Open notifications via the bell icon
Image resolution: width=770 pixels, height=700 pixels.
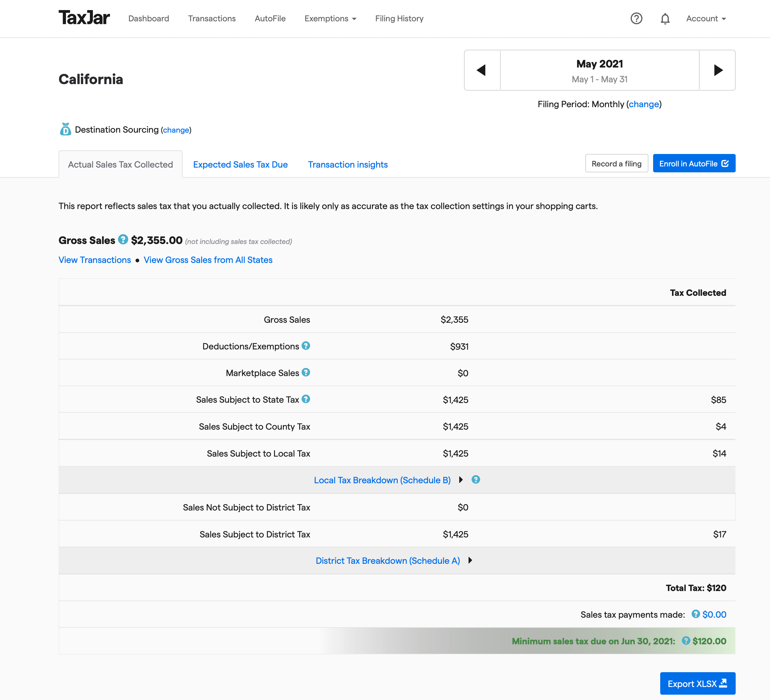(665, 18)
